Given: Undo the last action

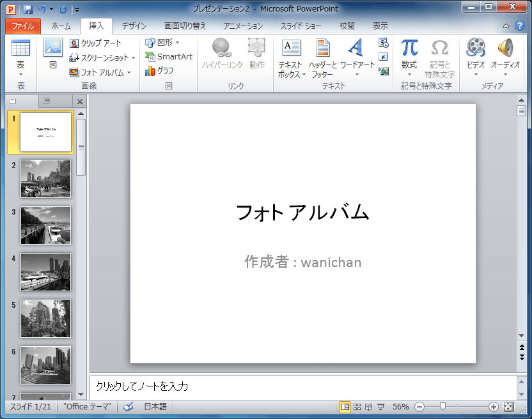Looking at the screenshot, I should [42, 10].
